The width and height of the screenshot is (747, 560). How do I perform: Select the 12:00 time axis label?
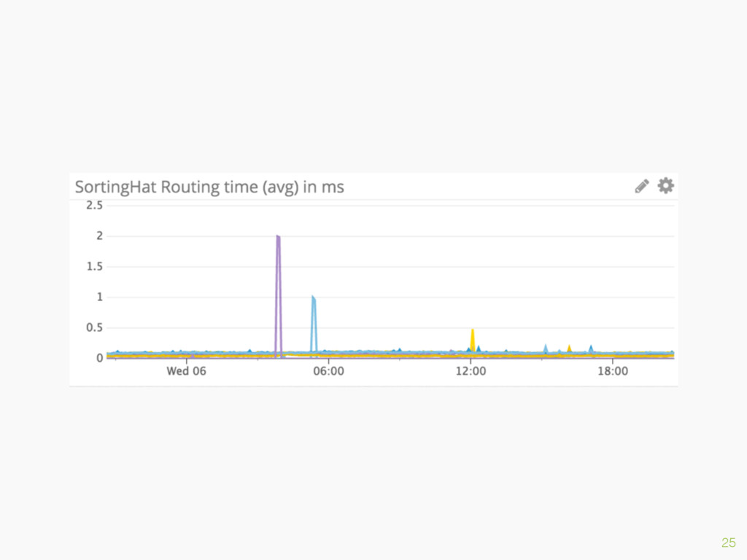tap(471, 371)
